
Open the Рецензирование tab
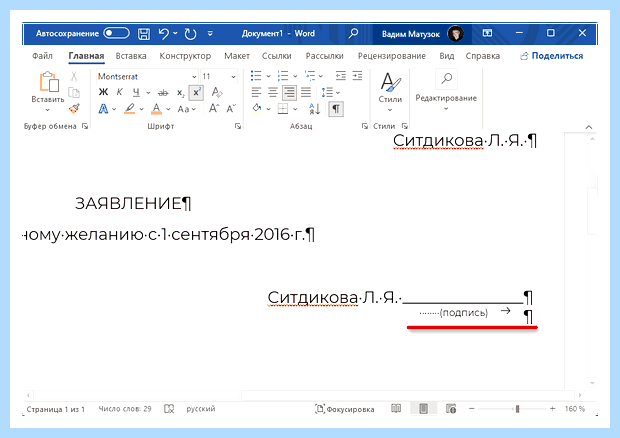coord(392,56)
